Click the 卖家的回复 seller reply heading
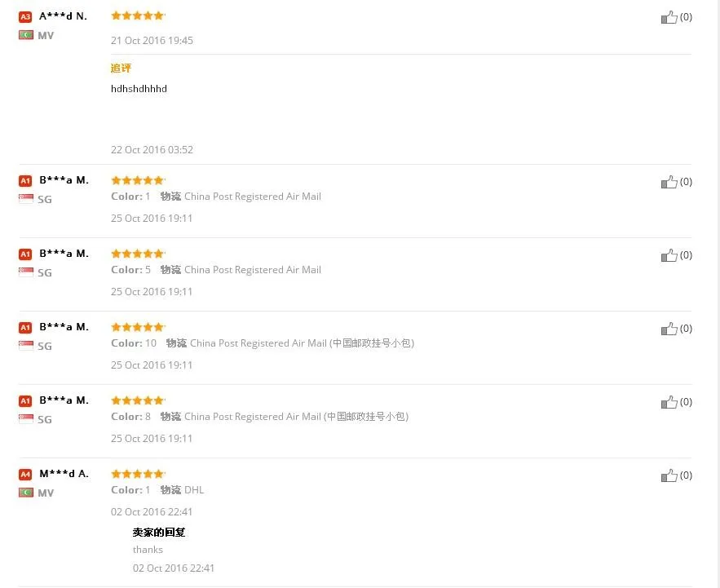This screenshot has height=588, width=720. (159, 533)
